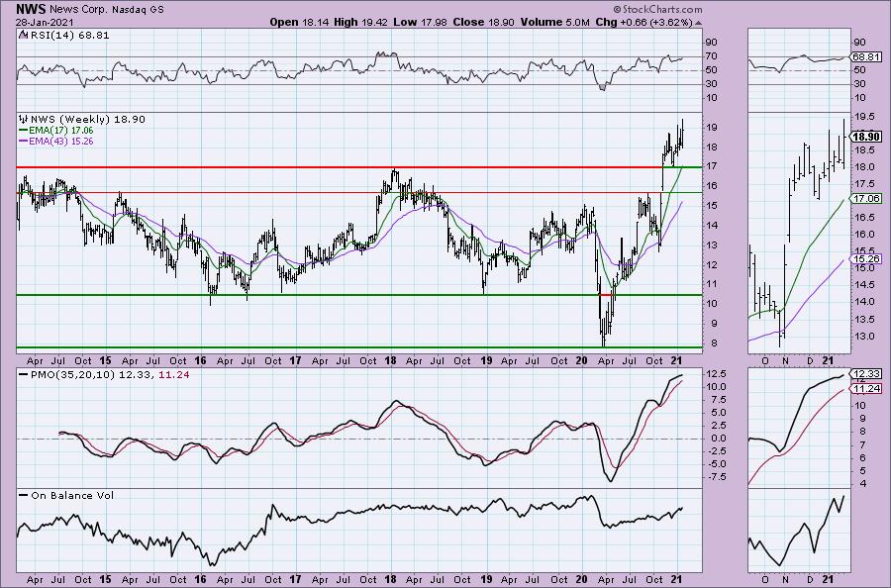Click the 28-Jan-2021 date label
The height and width of the screenshot is (588, 891).
click(x=45, y=22)
